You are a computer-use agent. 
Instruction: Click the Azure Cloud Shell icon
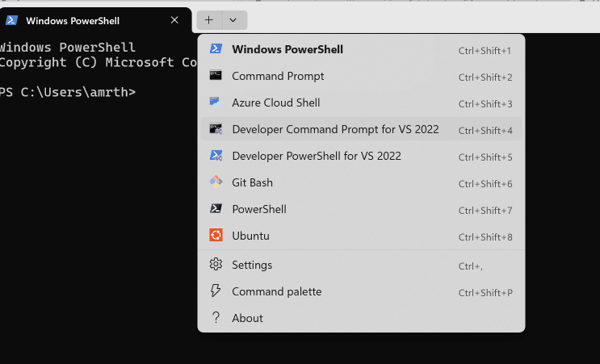click(216, 102)
